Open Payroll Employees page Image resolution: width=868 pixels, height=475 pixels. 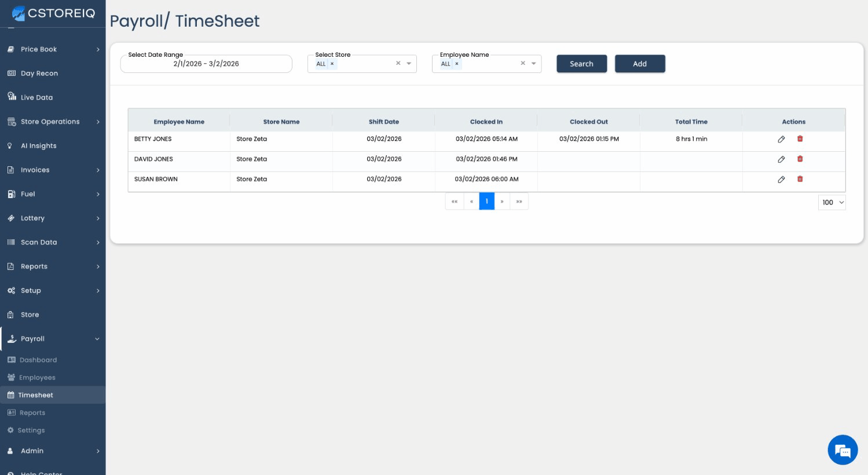pyautogui.click(x=37, y=378)
